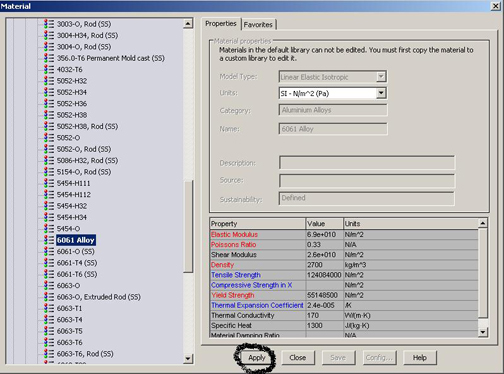504x374 pixels.
Task: Click the material icon beside 3004-O, Rod (SS)
Action: (x=49, y=47)
